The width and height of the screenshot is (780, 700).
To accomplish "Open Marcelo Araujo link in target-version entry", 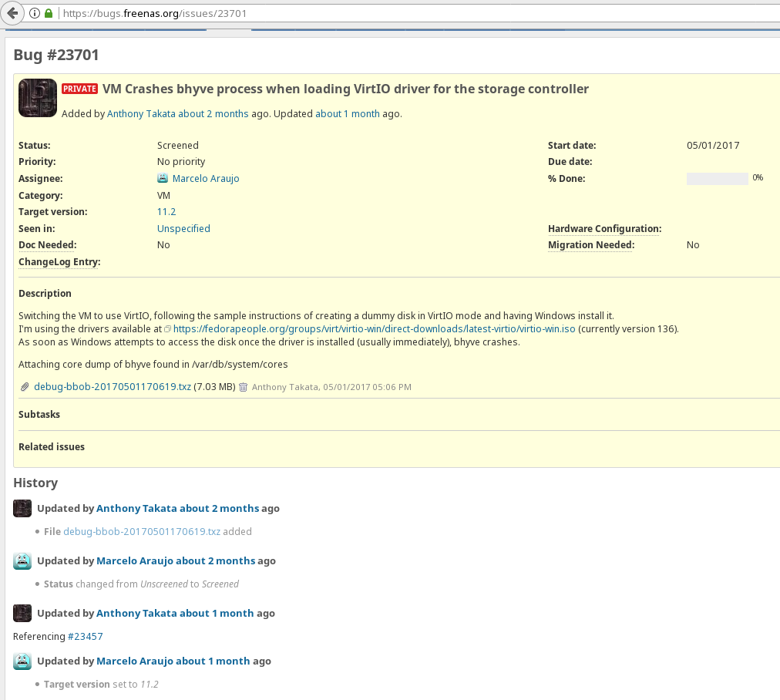I will (x=134, y=661).
